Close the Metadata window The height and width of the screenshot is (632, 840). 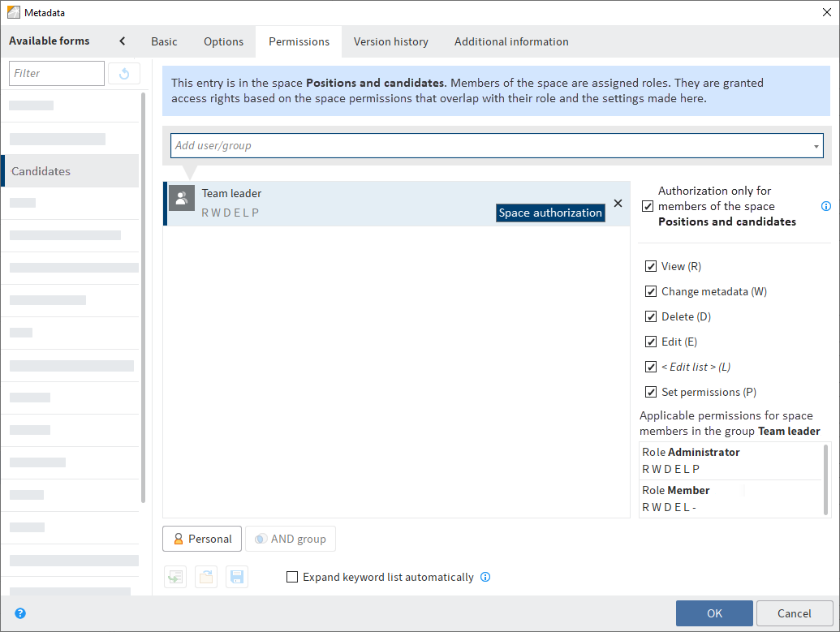click(826, 12)
